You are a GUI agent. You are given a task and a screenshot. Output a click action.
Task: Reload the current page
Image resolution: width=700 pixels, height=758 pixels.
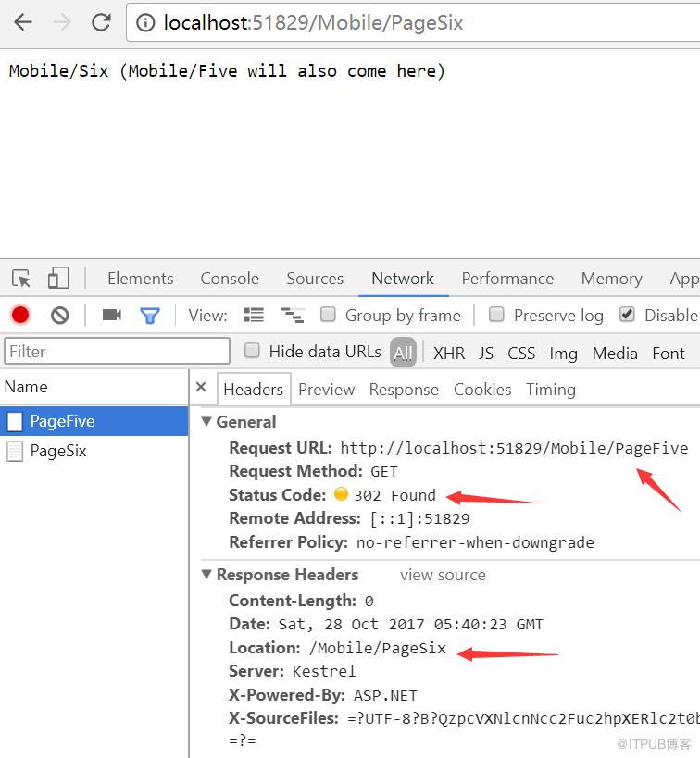[101, 22]
